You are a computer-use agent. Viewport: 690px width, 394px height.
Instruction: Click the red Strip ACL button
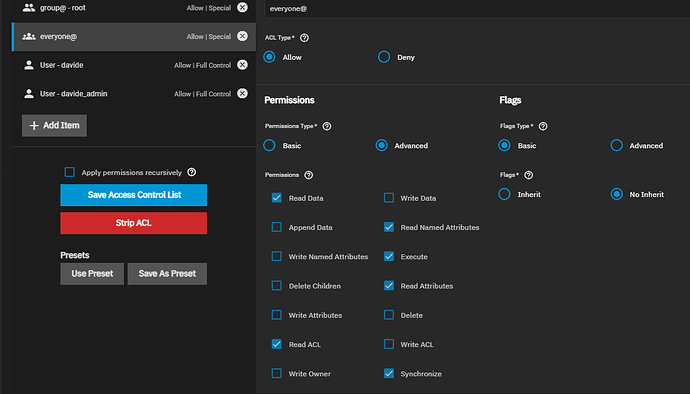(133, 223)
